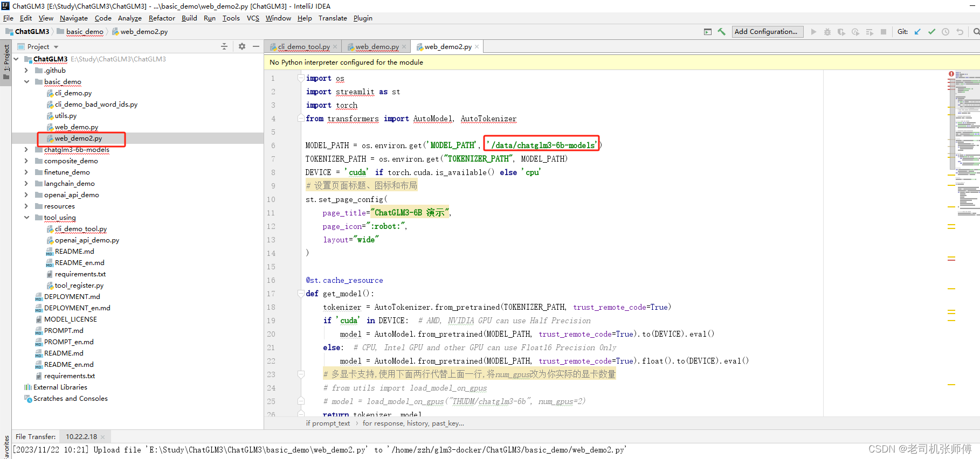This screenshot has width=980, height=459.
Task: Click the '/data/chatglm3-6b-models' string on line 6
Action: pos(542,145)
